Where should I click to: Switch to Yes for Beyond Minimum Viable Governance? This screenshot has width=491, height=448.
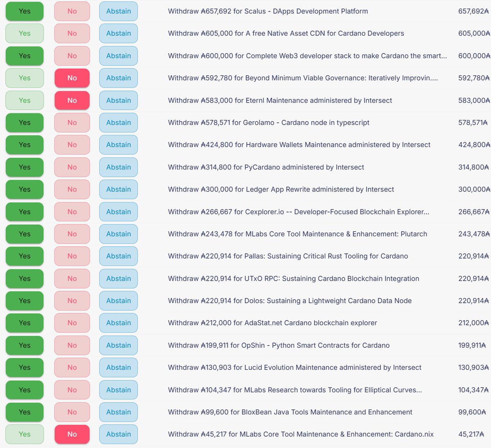click(x=25, y=78)
